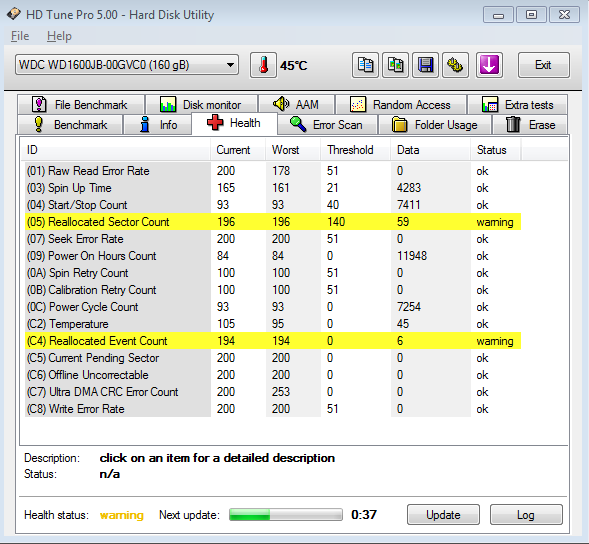Click warning status of Reallocated Sector Count
Screen dimensions: 589x544
[x=495, y=222]
